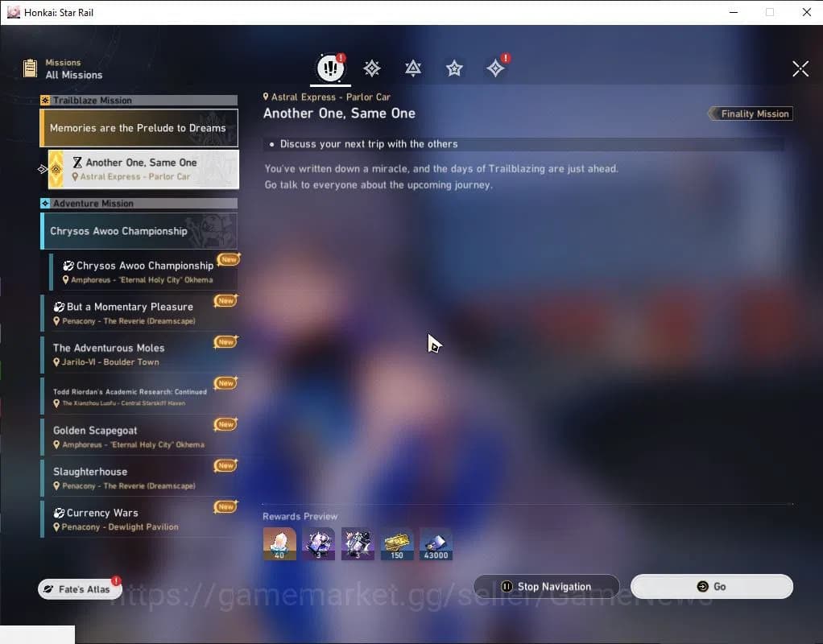823x644 pixels.
Task: View the third purple reward item
Action: click(x=358, y=543)
